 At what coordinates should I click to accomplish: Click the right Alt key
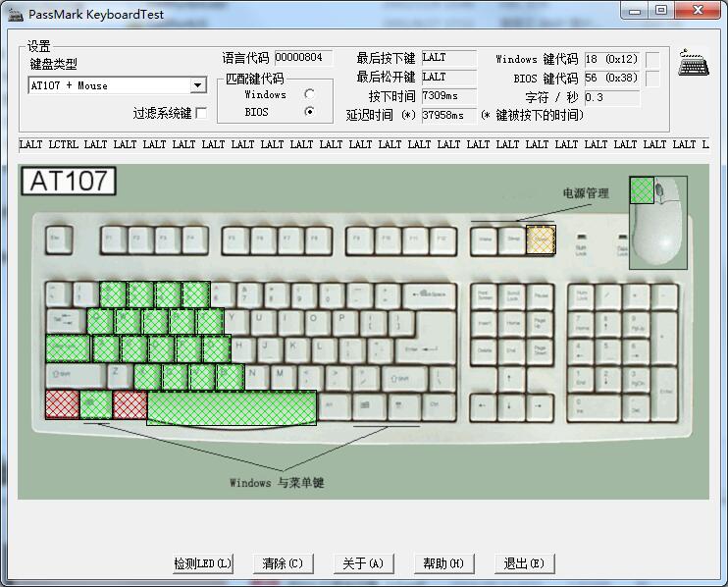334,406
